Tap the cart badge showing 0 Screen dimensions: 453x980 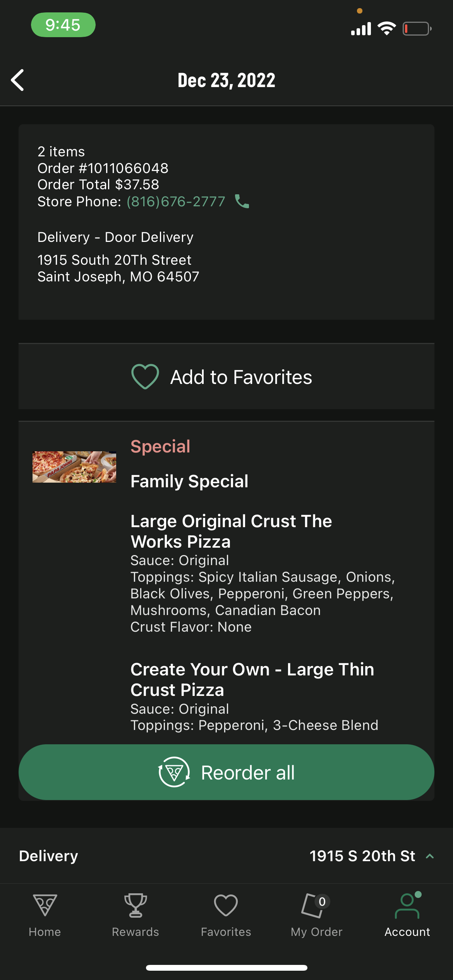[322, 902]
